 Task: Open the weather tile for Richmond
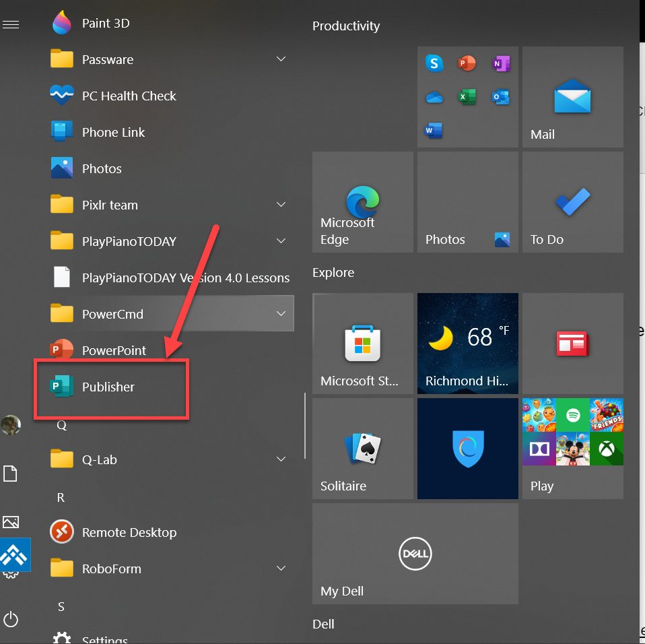point(468,344)
